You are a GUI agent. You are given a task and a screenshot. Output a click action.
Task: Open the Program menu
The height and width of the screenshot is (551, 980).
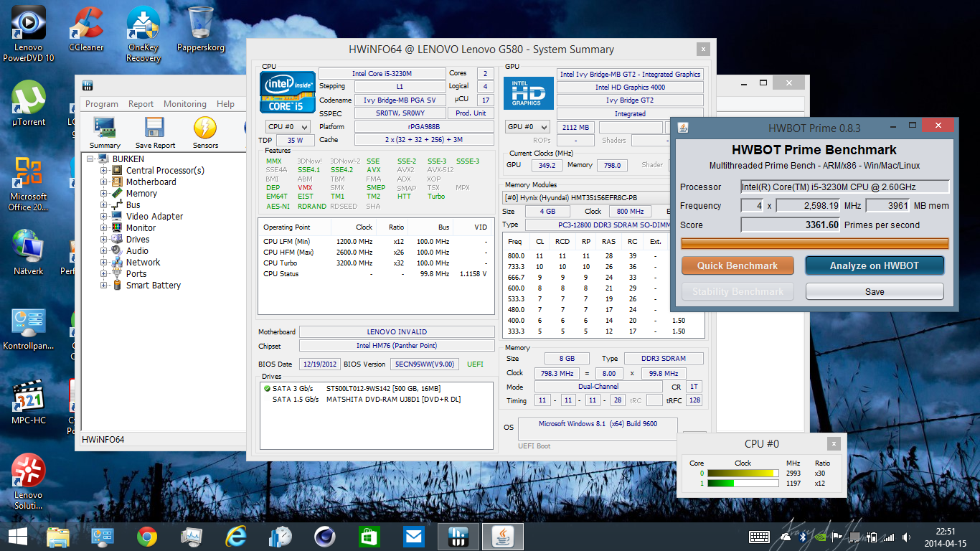pos(102,104)
